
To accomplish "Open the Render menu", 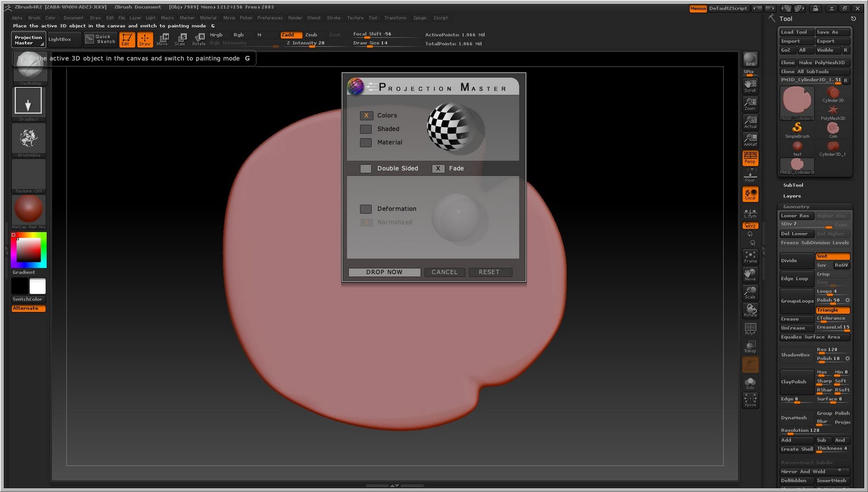I will click(x=295, y=18).
